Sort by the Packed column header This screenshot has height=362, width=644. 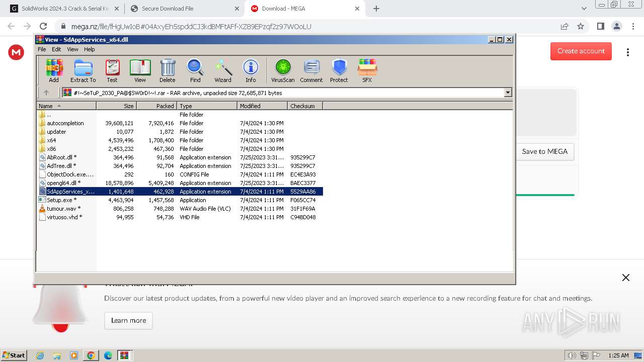click(x=156, y=106)
